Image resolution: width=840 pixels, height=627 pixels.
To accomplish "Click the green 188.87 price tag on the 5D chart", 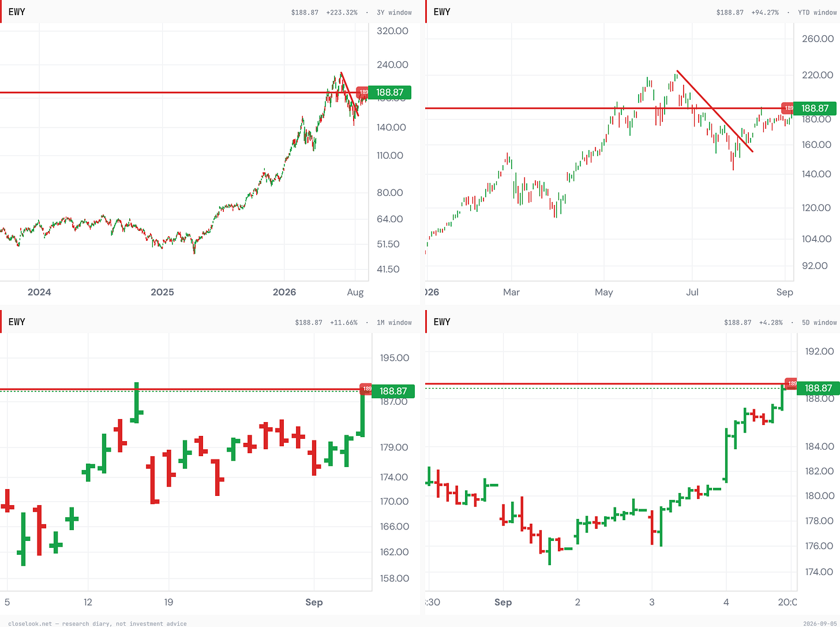I will coord(818,388).
